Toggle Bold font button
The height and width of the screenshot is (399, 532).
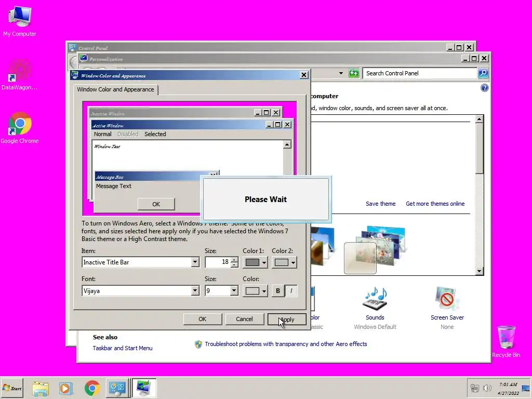[x=278, y=291]
